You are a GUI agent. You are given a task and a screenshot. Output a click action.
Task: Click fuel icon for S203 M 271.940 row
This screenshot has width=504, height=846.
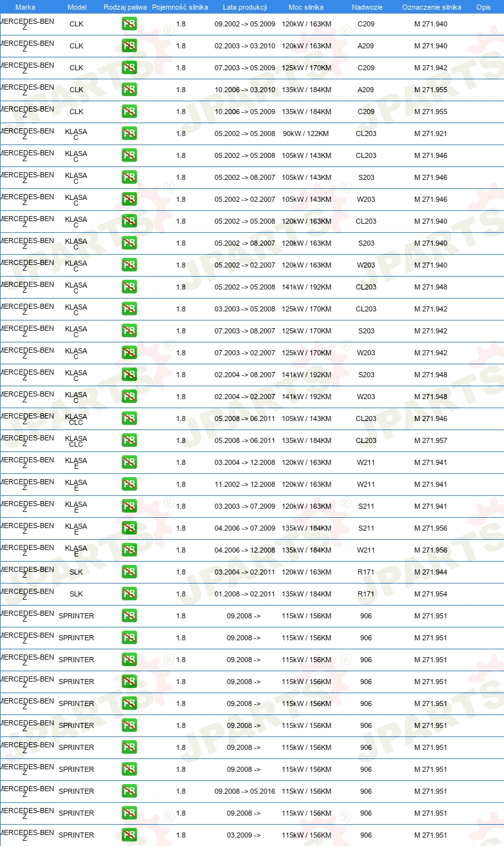tap(129, 244)
